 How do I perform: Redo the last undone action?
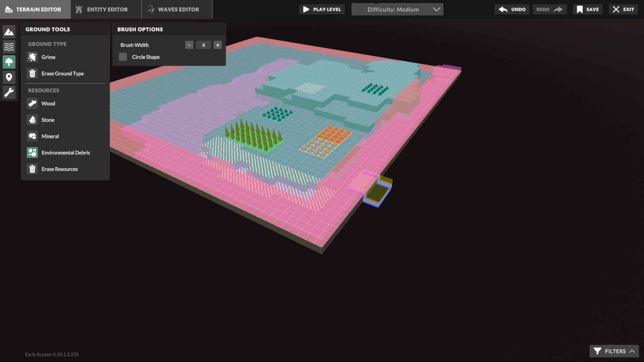(x=549, y=9)
